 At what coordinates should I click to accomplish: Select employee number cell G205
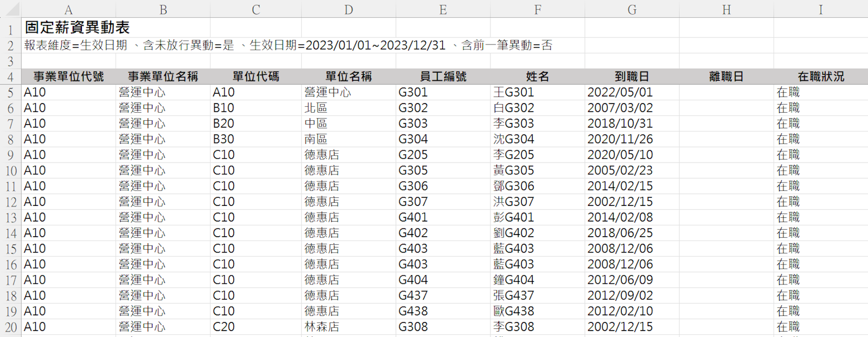413,155
